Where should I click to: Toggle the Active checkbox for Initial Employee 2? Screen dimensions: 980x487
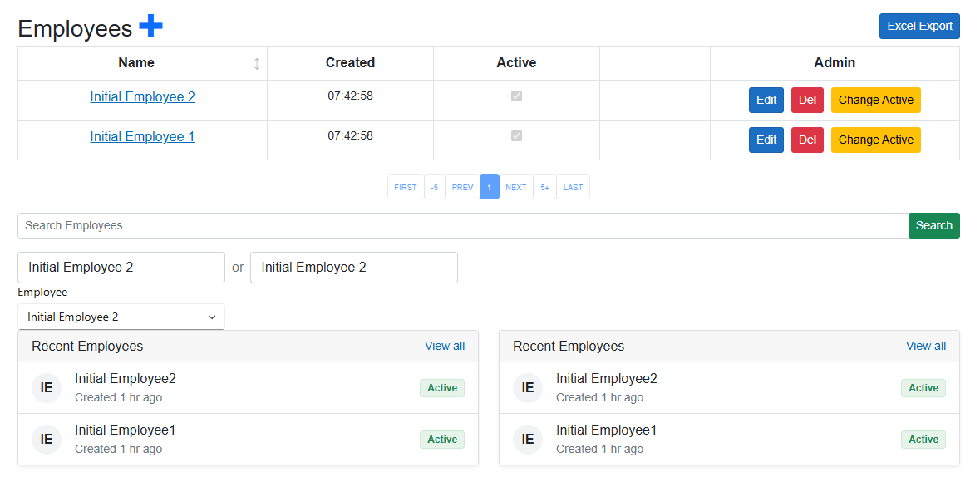point(516,96)
